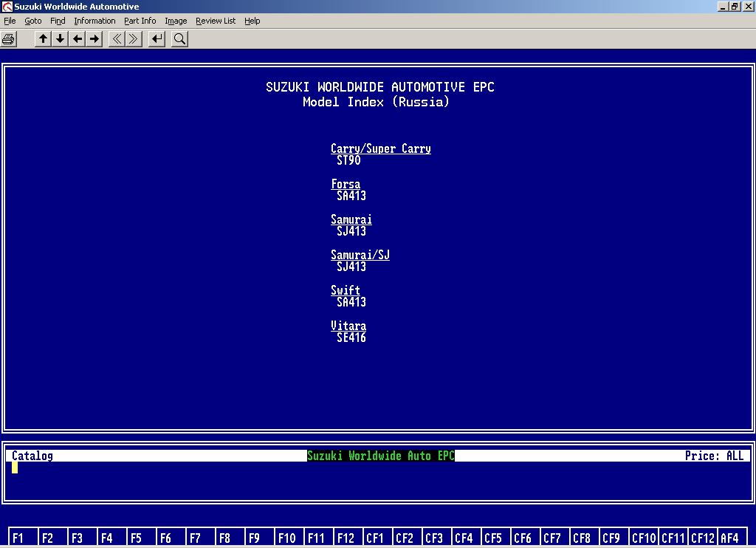Select the Samurai/SJ model link
The width and height of the screenshot is (756, 548).
pyautogui.click(x=360, y=255)
